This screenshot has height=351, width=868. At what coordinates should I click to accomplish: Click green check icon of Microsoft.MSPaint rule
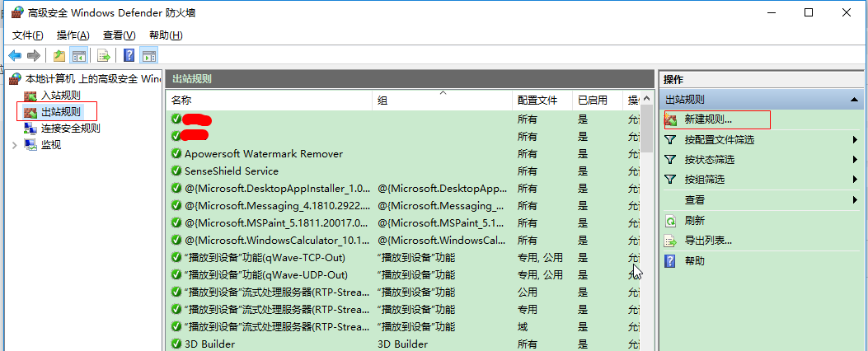click(x=176, y=223)
